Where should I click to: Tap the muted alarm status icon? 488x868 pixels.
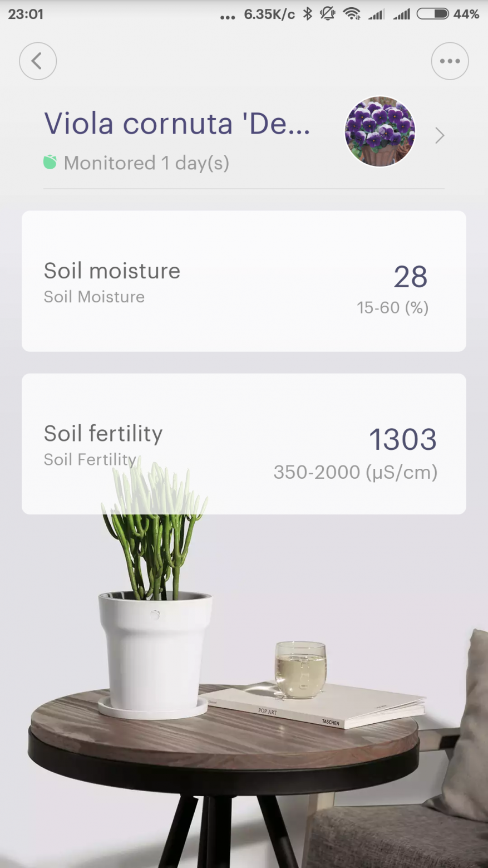coord(328,14)
